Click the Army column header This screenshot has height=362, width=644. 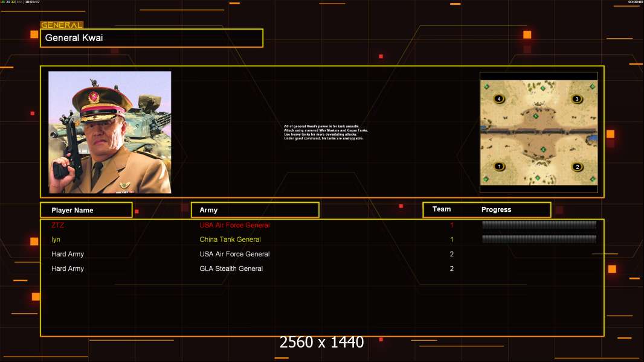(x=255, y=210)
